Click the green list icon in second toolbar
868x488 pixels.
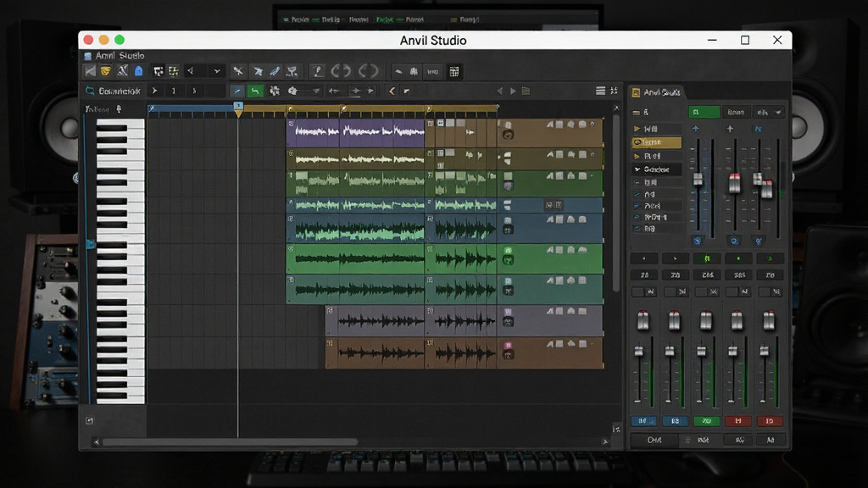(x=526, y=91)
